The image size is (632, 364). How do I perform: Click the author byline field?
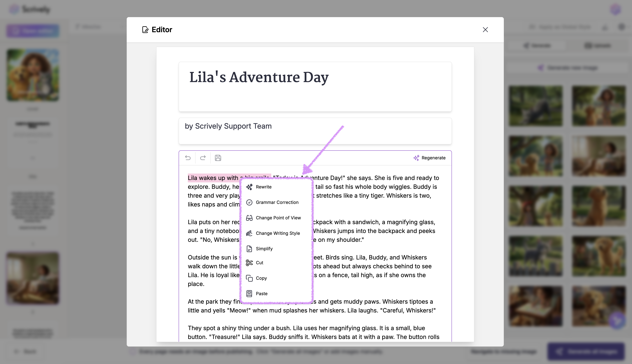(x=315, y=131)
